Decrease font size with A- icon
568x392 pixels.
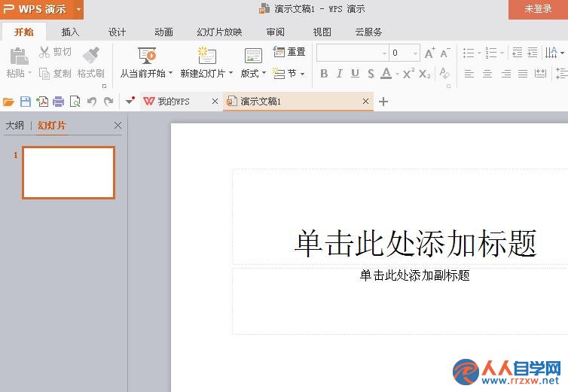(445, 53)
